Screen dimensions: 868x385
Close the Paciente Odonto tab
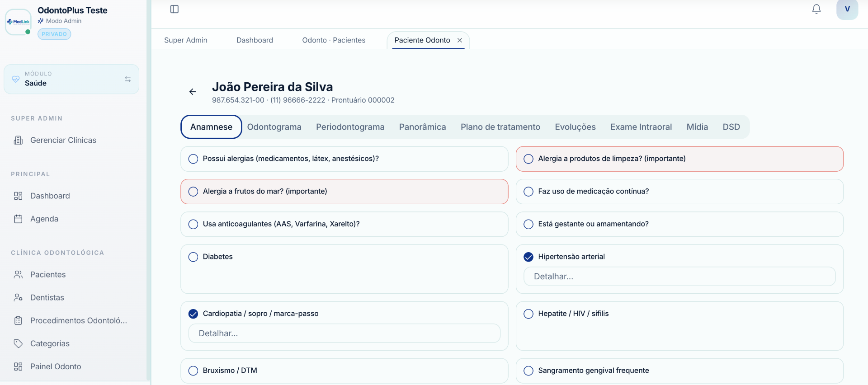pyautogui.click(x=460, y=40)
